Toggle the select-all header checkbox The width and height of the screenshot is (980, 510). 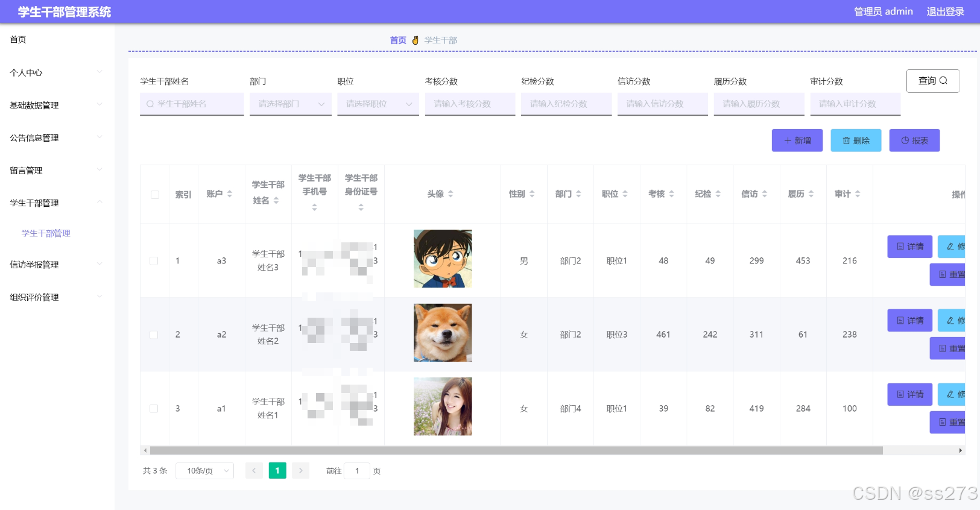155,195
